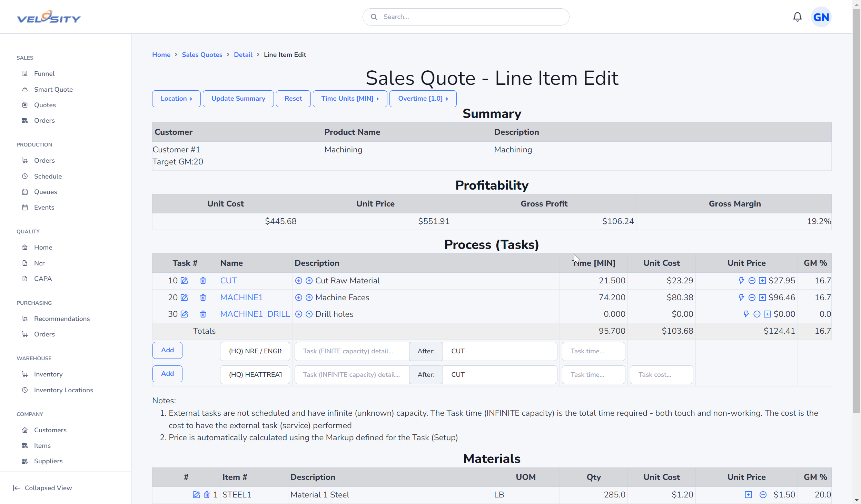The height and width of the screenshot is (504, 861).
Task: Edit task 10 CUT with pencil icon
Action: [x=184, y=281]
